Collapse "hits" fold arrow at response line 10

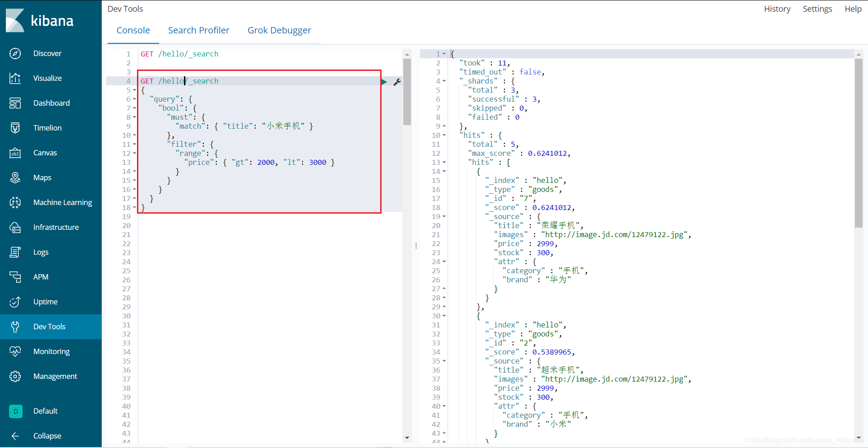(444, 135)
